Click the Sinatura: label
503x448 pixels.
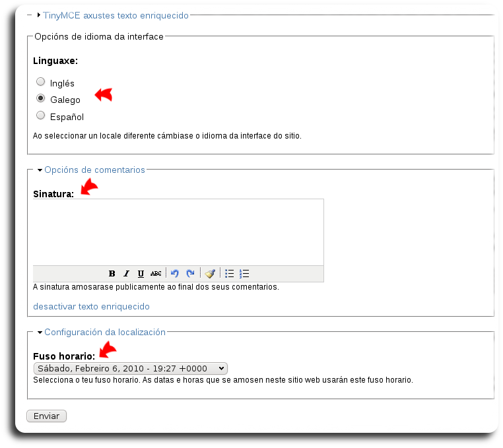click(x=53, y=194)
